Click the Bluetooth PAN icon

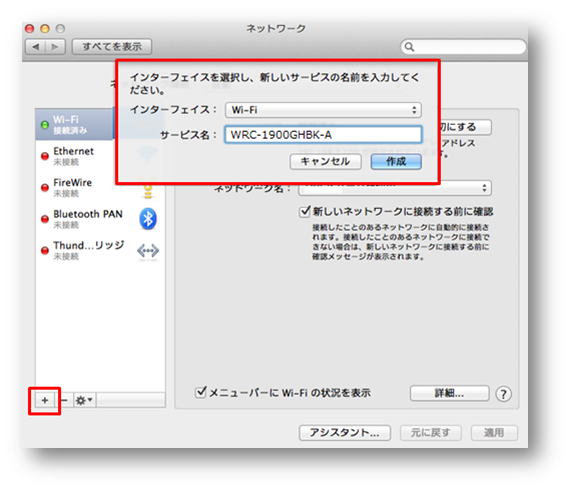pos(148,219)
